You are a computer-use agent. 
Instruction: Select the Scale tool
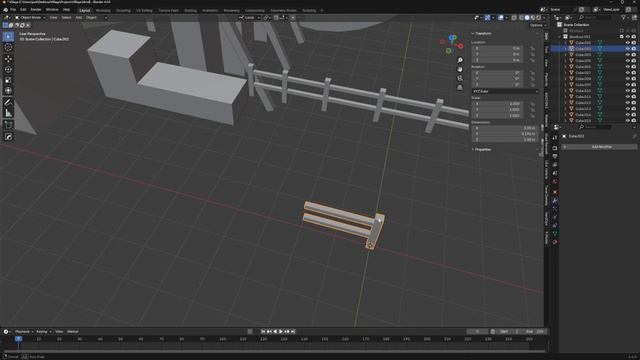[8, 80]
